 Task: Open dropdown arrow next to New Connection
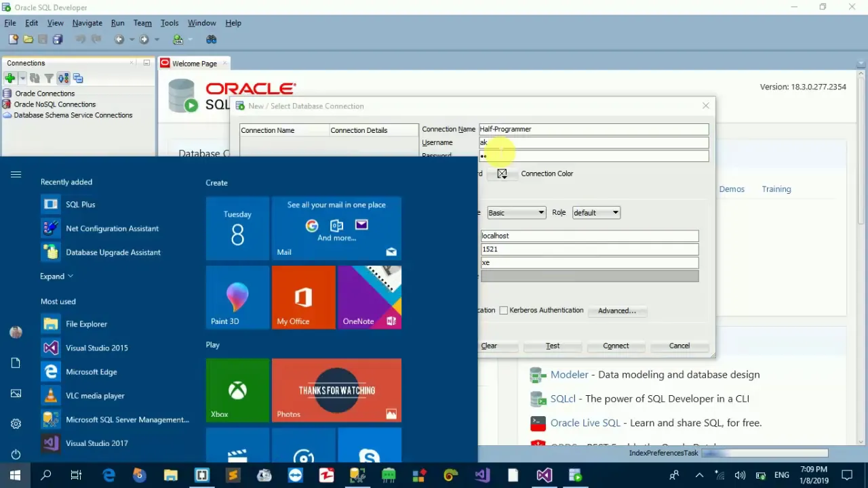pos(22,79)
